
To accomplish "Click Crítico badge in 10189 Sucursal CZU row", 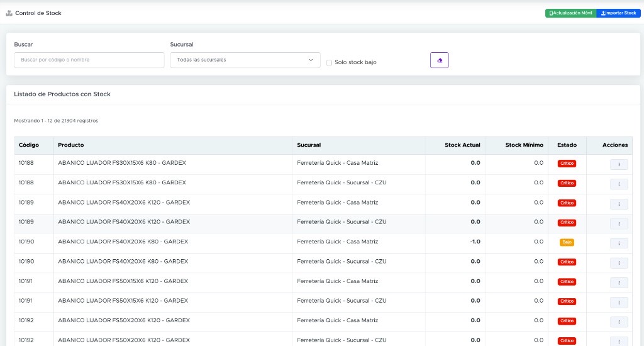I will coord(567,223).
